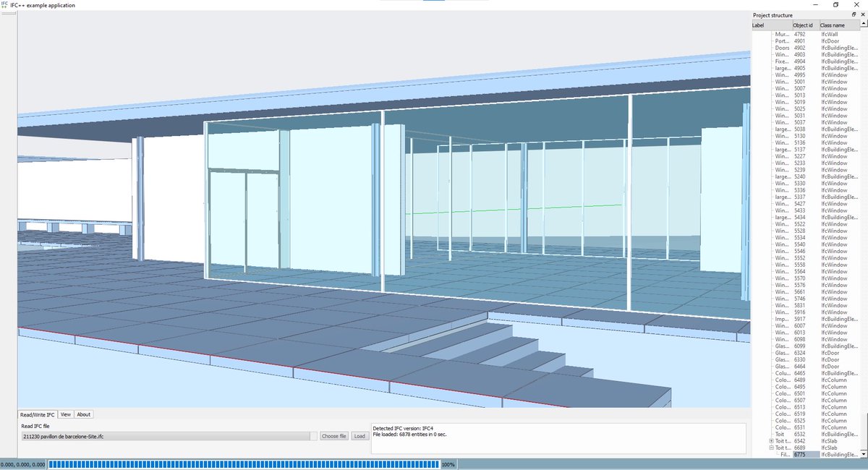Click the Project structure panel title
The height and width of the screenshot is (470, 868).
(x=773, y=15)
